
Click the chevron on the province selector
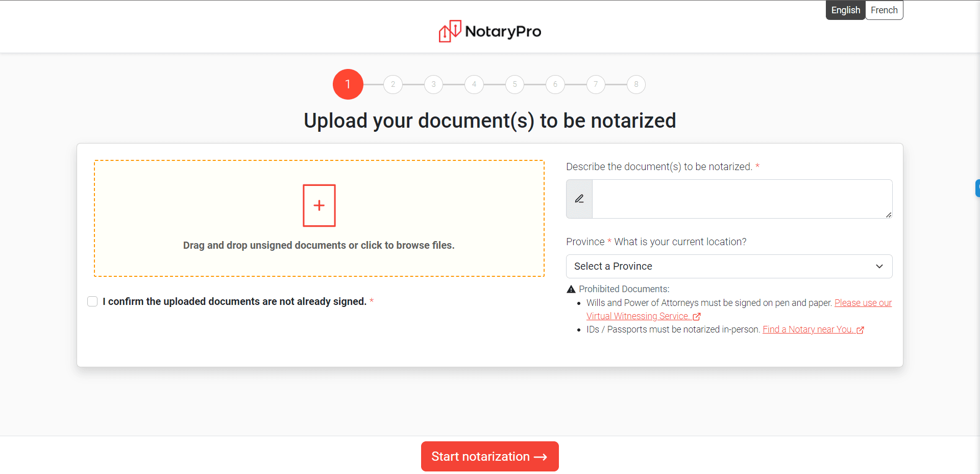879,266
